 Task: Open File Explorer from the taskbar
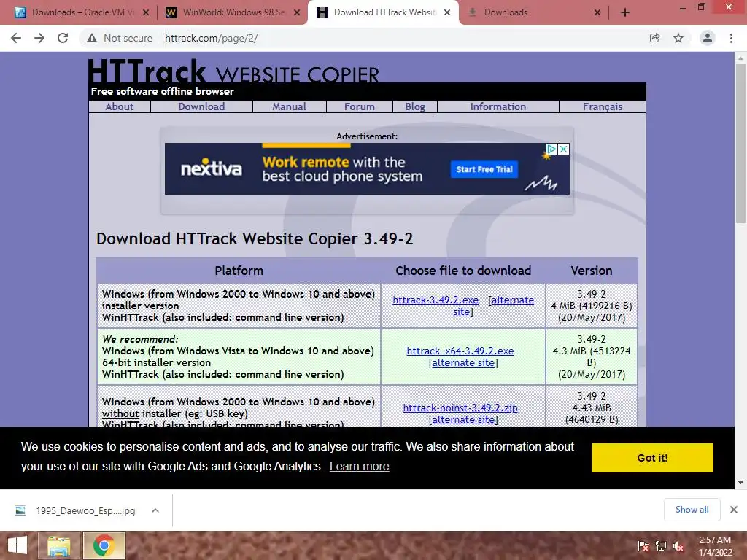click(58, 545)
